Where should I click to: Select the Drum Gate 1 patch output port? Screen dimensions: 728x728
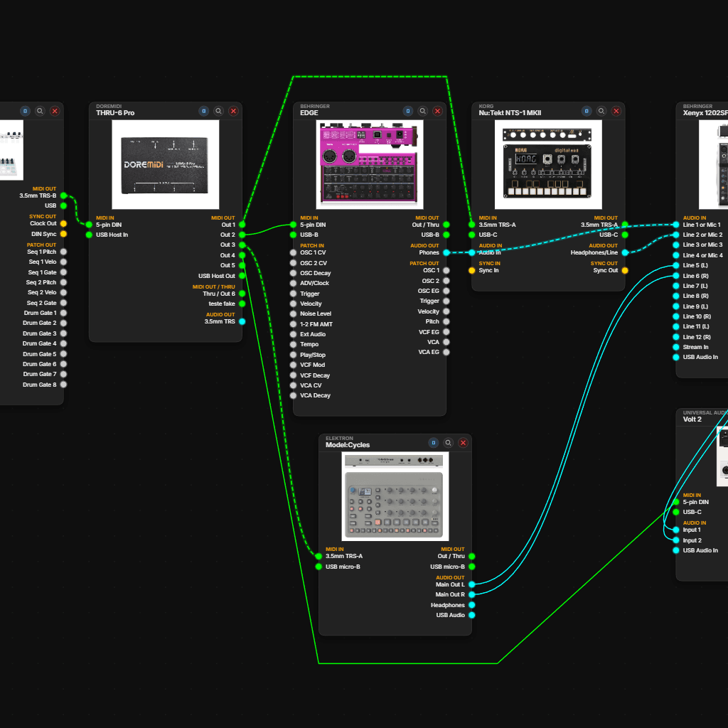click(x=63, y=313)
